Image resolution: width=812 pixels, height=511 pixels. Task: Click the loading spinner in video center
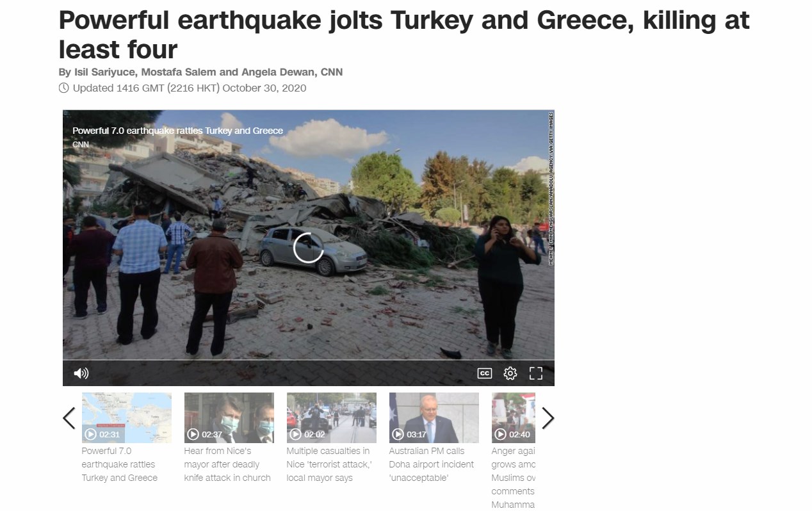[x=309, y=247]
